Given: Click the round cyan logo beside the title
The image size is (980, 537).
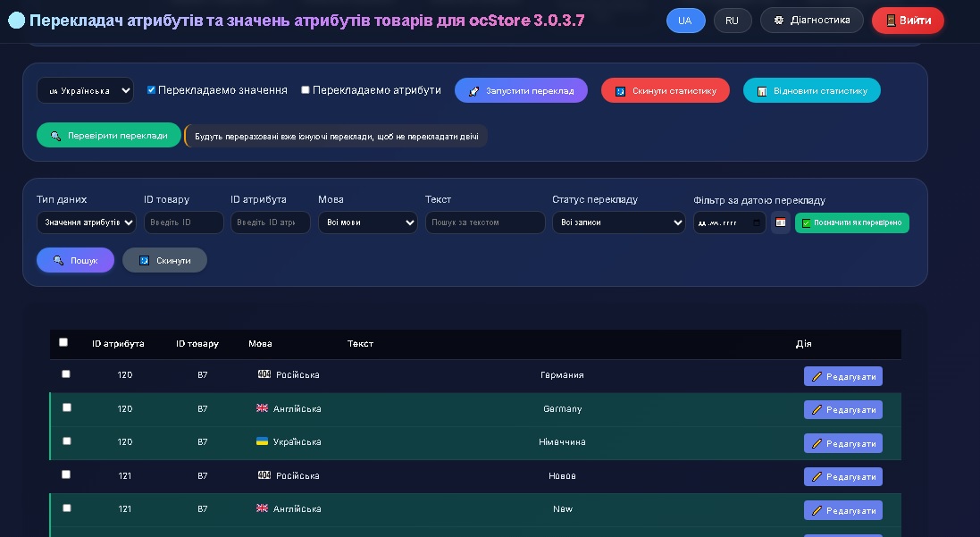Looking at the screenshot, I should 16,21.
